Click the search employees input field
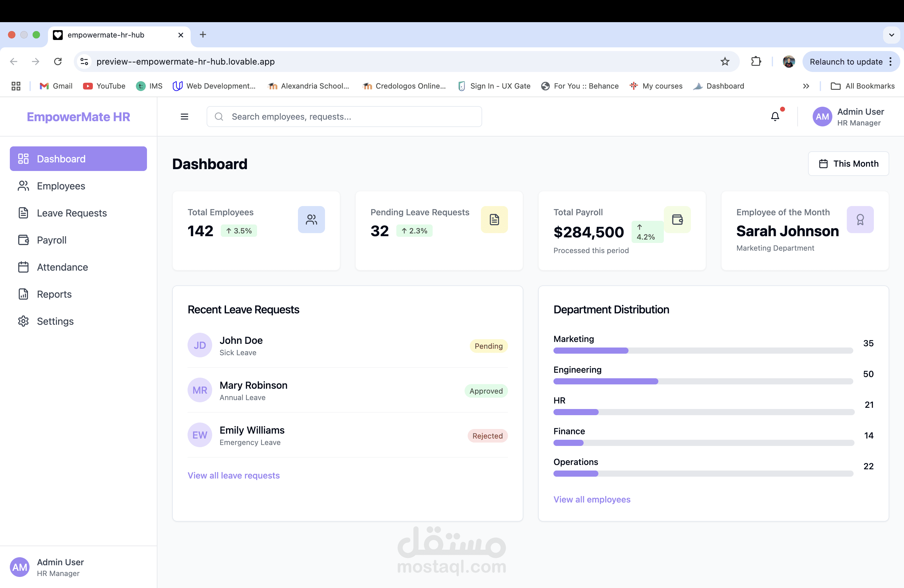This screenshot has height=588, width=904. click(344, 117)
